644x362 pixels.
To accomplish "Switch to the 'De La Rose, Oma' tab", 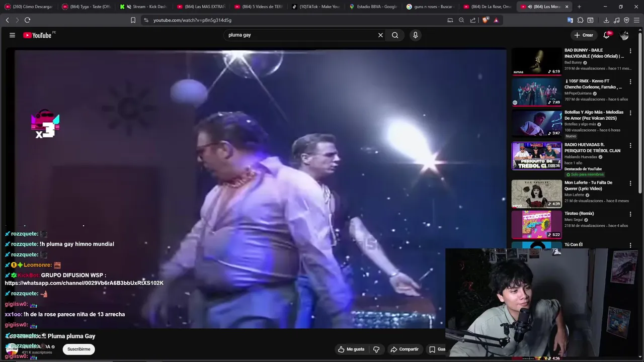I will (x=488, y=7).
